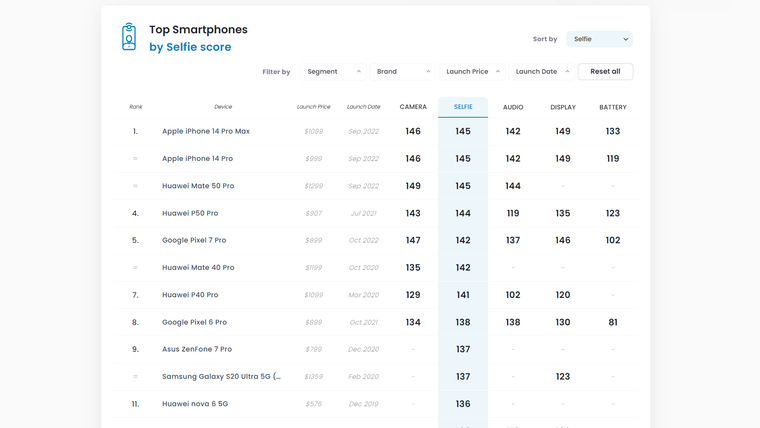Switch to the AUDIO column header
Screen dimensions: 760x428
[513, 107]
